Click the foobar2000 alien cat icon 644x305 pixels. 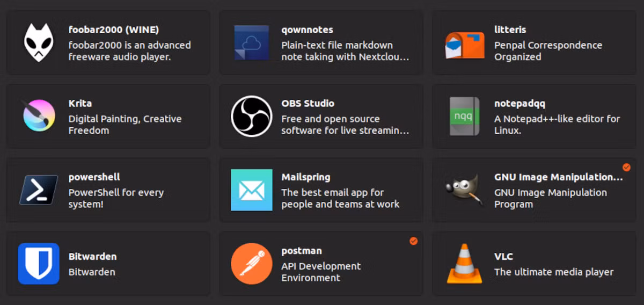click(39, 42)
